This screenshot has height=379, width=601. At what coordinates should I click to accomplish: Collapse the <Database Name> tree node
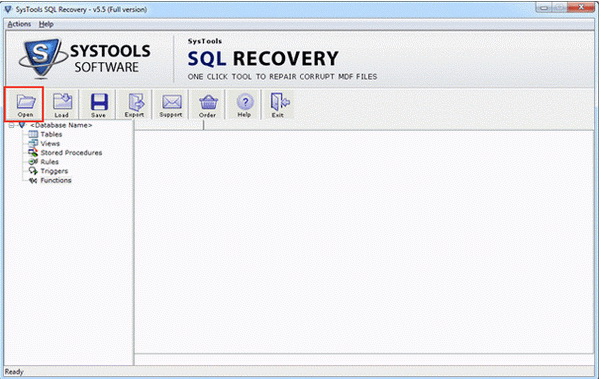click(11, 125)
